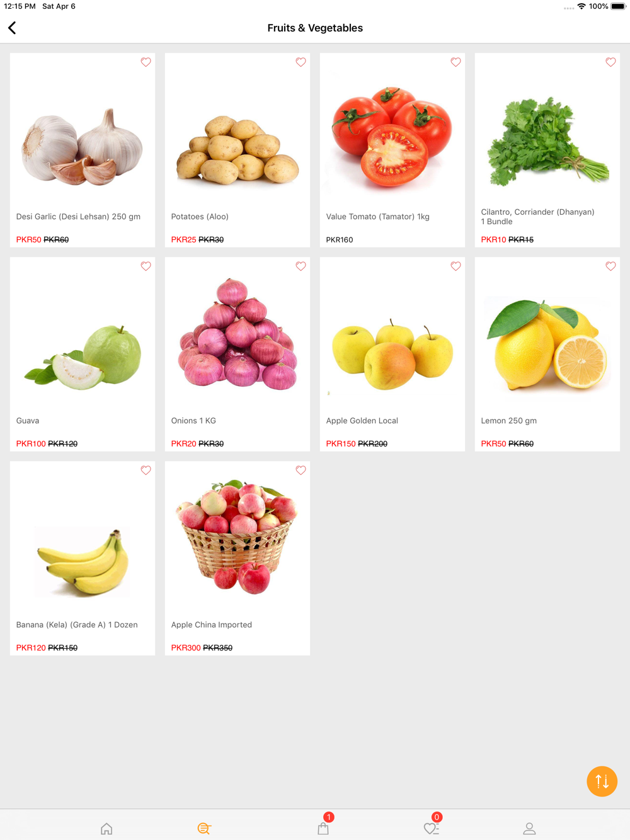630x840 pixels.
Task: Toggle favorite heart on Value Tomato
Action: (x=455, y=62)
